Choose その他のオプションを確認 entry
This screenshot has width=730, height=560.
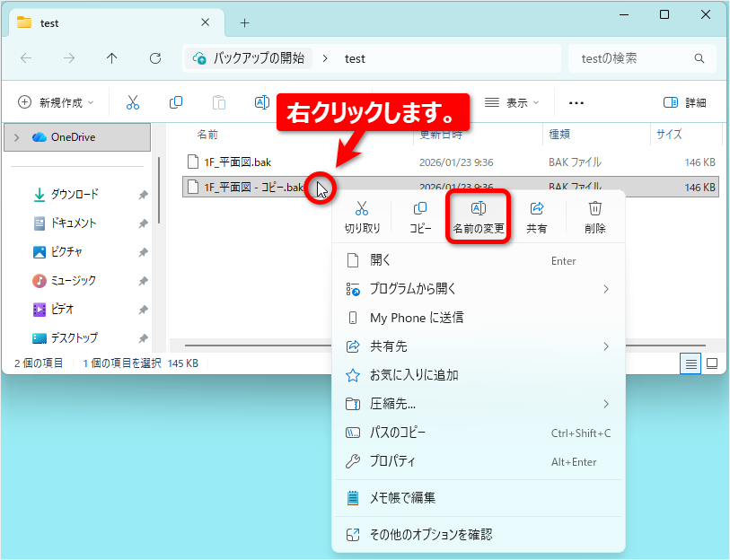click(x=478, y=535)
